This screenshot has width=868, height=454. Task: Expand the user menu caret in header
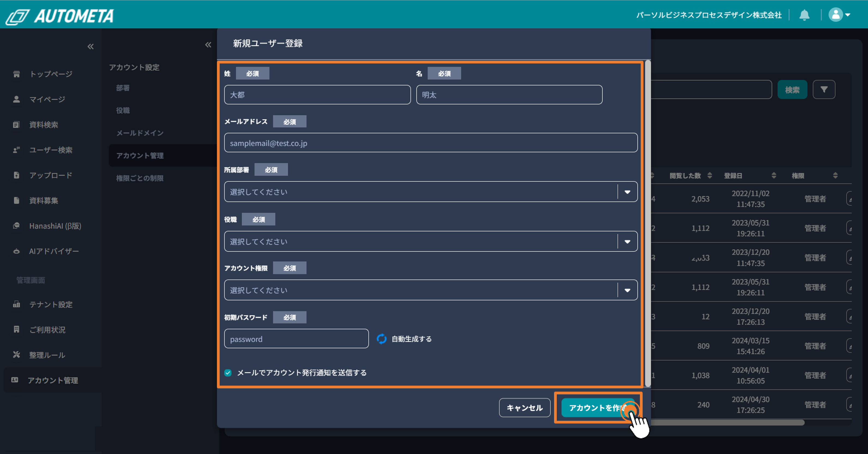click(848, 15)
